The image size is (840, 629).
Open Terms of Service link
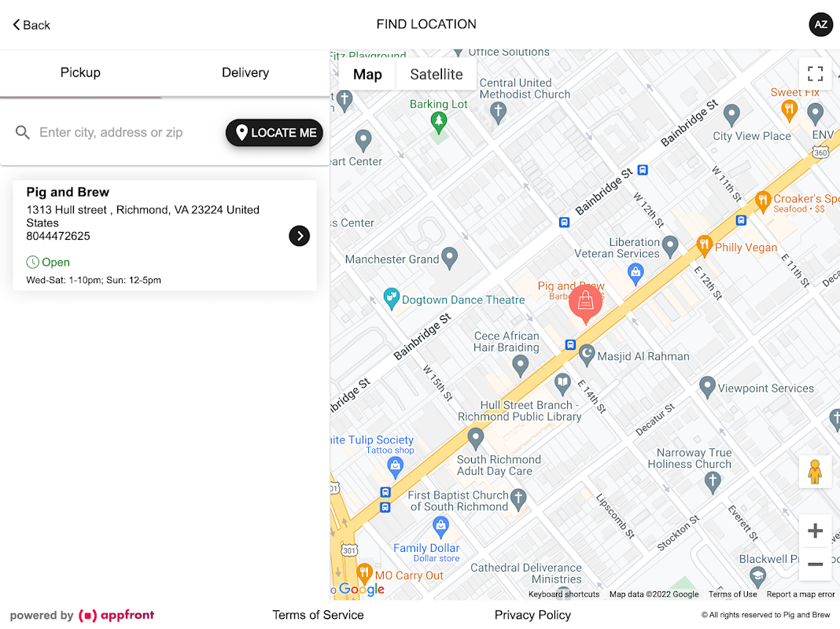[x=319, y=615]
